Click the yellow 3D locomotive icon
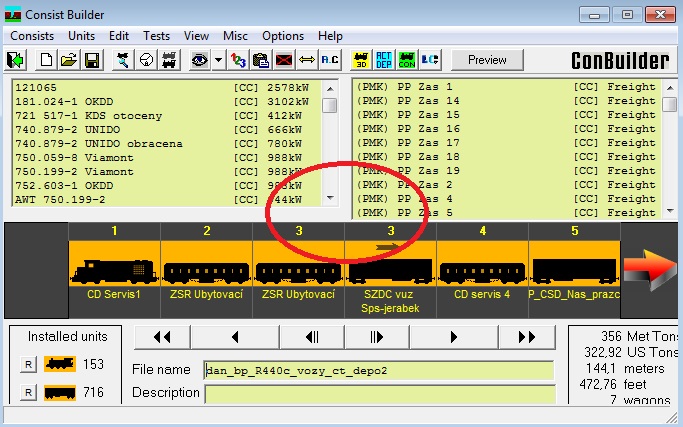This screenshot has width=683, height=427. [x=358, y=60]
